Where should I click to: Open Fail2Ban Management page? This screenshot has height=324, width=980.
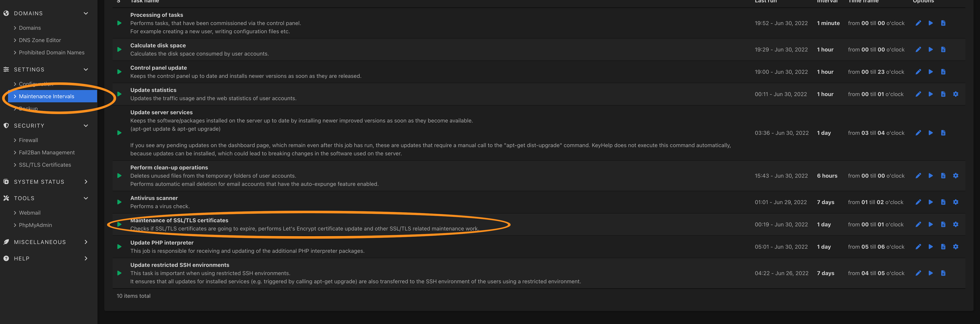(x=46, y=152)
